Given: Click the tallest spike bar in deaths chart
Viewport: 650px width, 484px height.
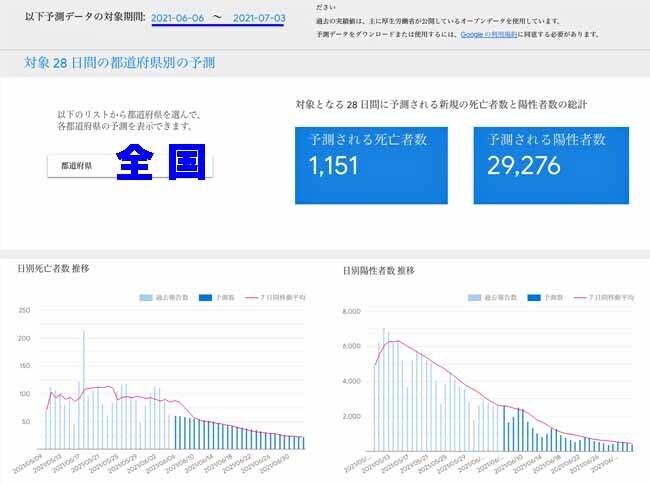Looking at the screenshot, I should [84, 390].
